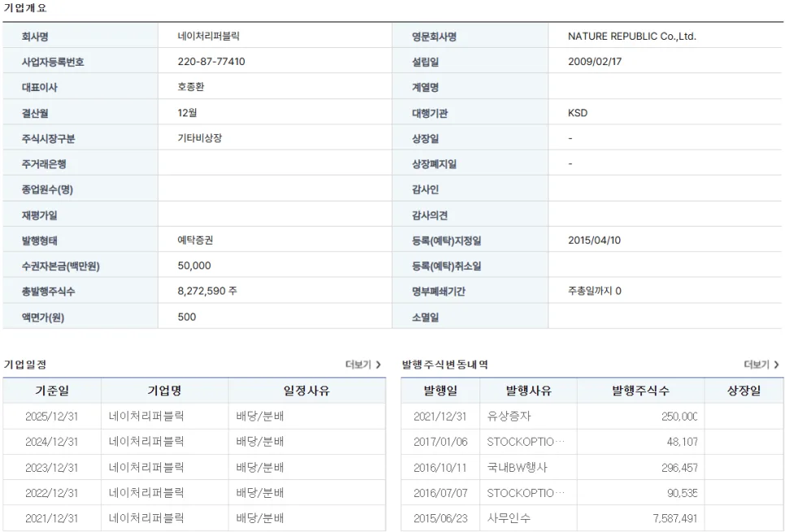
Task: Click market type value 기타비상장
Action: (200, 138)
